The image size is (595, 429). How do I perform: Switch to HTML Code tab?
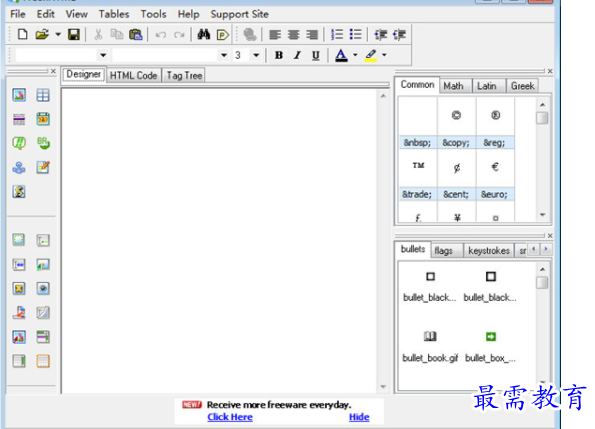[134, 75]
